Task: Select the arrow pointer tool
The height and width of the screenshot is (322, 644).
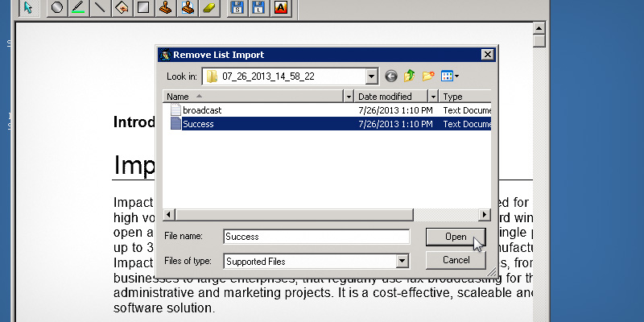Action: [x=27, y=8]
